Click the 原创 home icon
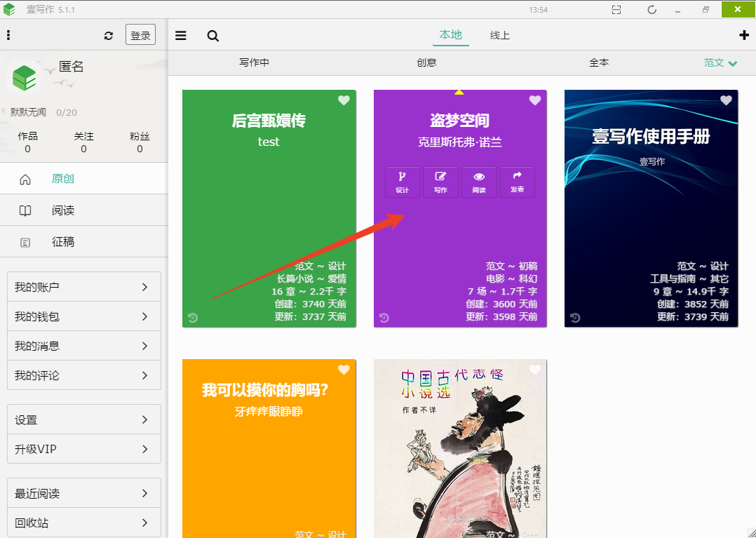Image resolution: width=756 pixels, height=538 pixels. coord(25,180)
